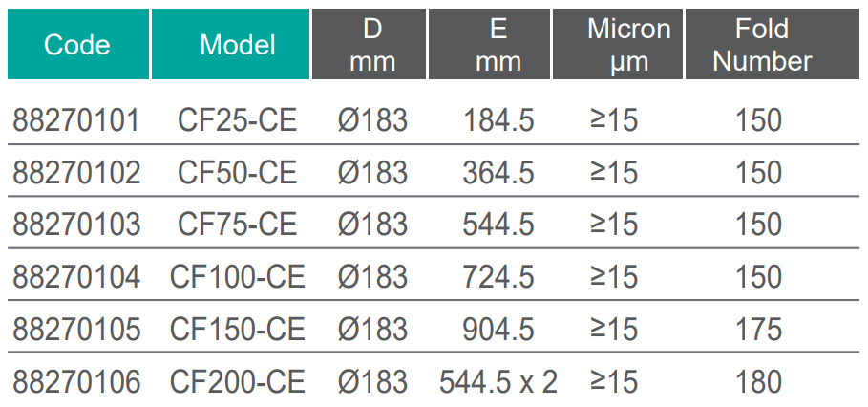This screenshot has width=868, height=407.
Task: Click code 88270104 entry
Action: [76, 277]
